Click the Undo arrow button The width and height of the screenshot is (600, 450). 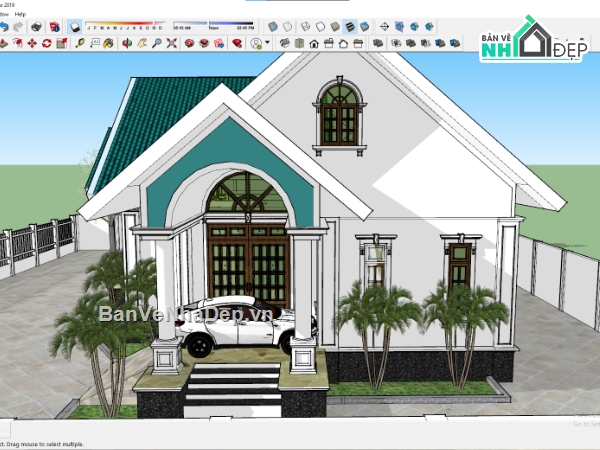tap(4, 27)
